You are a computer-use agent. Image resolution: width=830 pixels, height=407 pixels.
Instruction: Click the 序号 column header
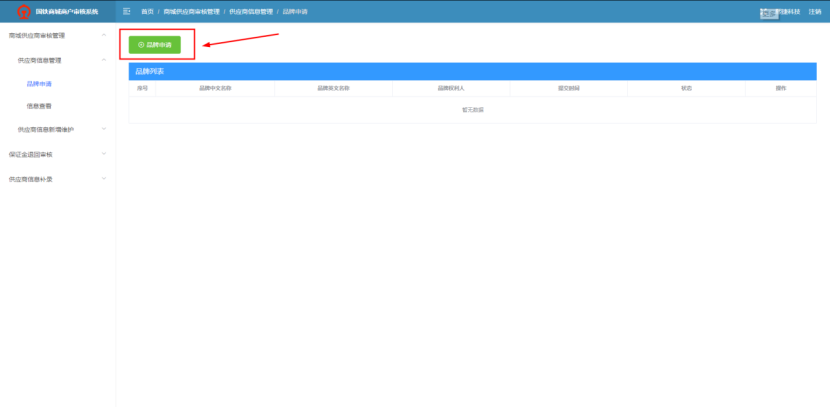[x=142, y=88]
